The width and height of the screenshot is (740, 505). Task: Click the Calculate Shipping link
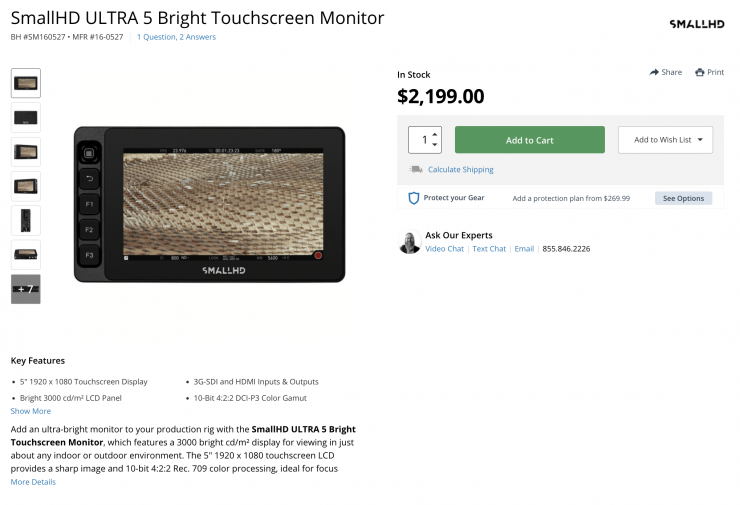pyautogui.click(x=460, y=170)
